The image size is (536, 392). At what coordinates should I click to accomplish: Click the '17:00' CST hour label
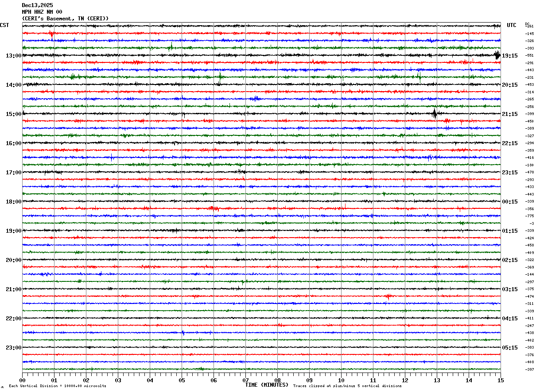[13, 173]
